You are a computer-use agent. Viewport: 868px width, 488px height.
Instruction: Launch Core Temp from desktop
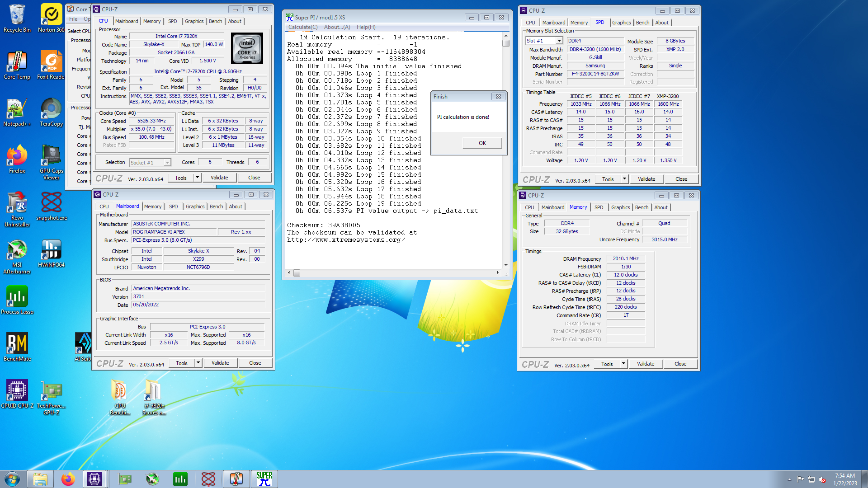coord(17,65)
